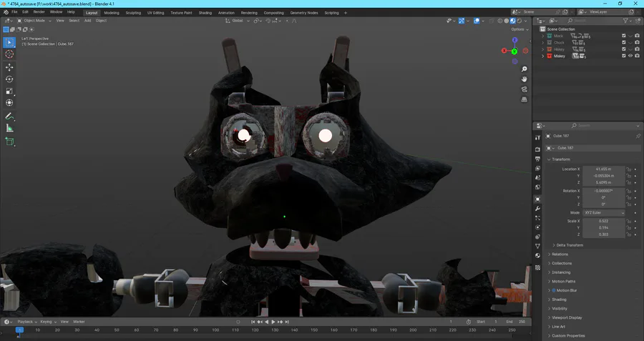Expand the Viewport Display panel
Viewport: 644px width, 341px height.
(x=567, y=317)
